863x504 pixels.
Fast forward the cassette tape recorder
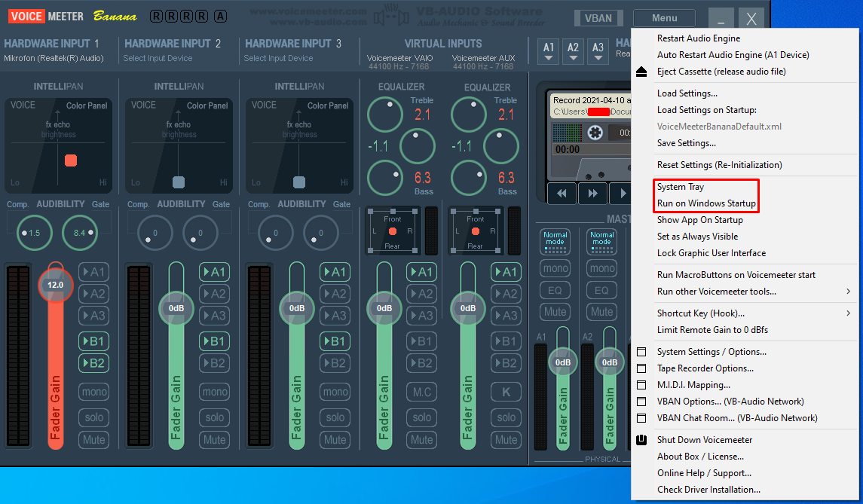[x=592, y=193]
